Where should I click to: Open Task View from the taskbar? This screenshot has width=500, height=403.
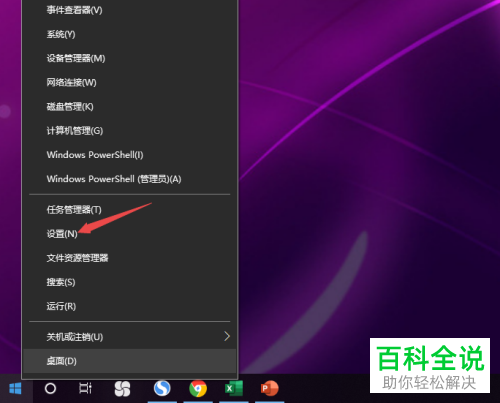[x=85, y=388]
